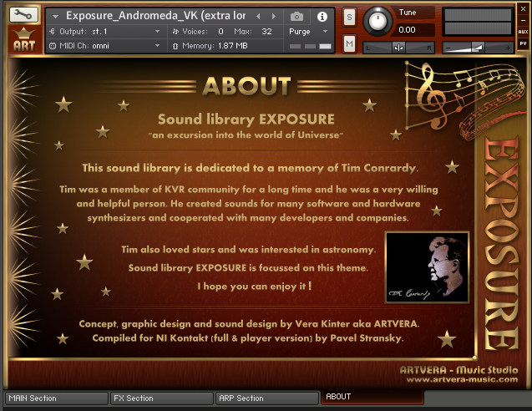Click the output level meter display
This screenshot has height=411, width=532.
click(x=478, y=22)
